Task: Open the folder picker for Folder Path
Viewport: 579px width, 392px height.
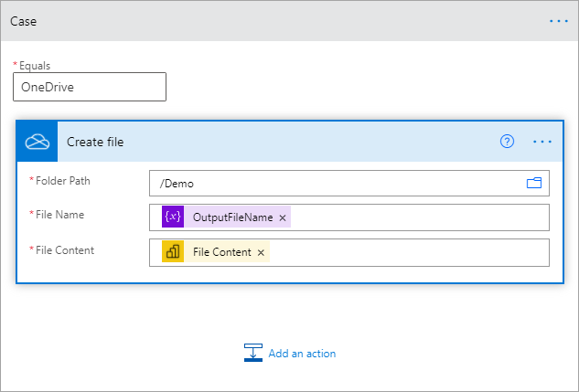Action: tap(534, 183)
